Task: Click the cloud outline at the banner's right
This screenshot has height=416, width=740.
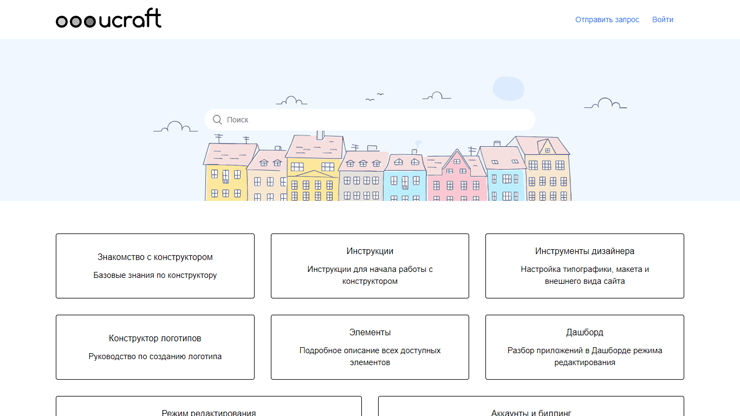Action: [x=605, y=103]
